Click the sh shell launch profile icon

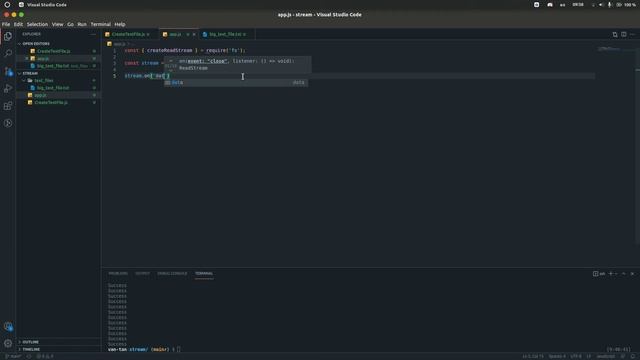point(599,273)
